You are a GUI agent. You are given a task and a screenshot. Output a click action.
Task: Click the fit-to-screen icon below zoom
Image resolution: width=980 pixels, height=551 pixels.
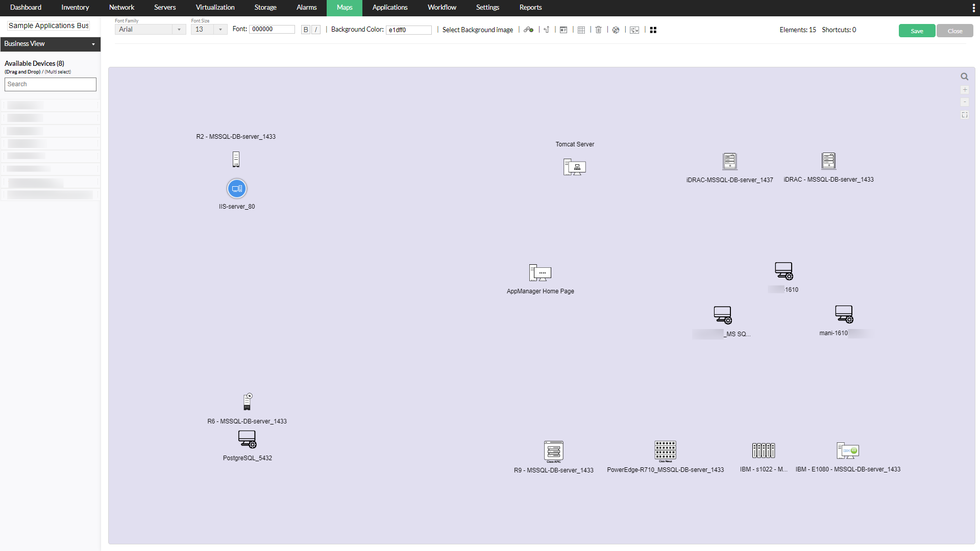pos(965,115)
